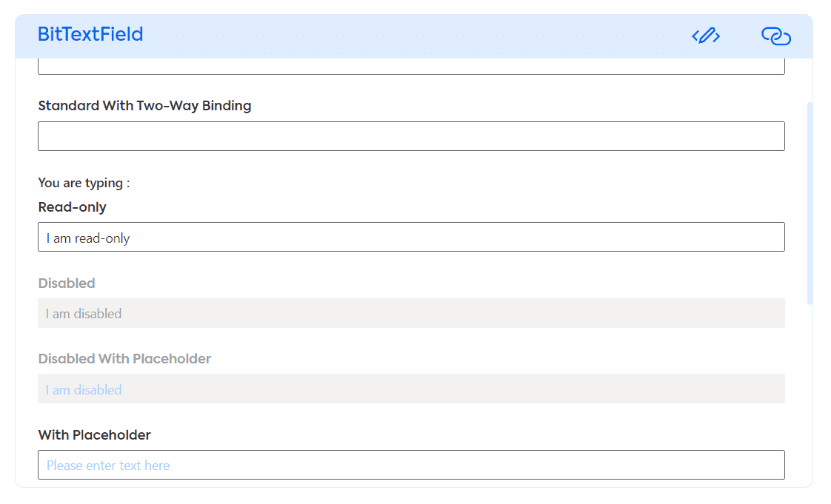Click the BitTextField heading link
The width and height of the screenshot is (831, 504).
pyautogui.click(x=90, y=34)
